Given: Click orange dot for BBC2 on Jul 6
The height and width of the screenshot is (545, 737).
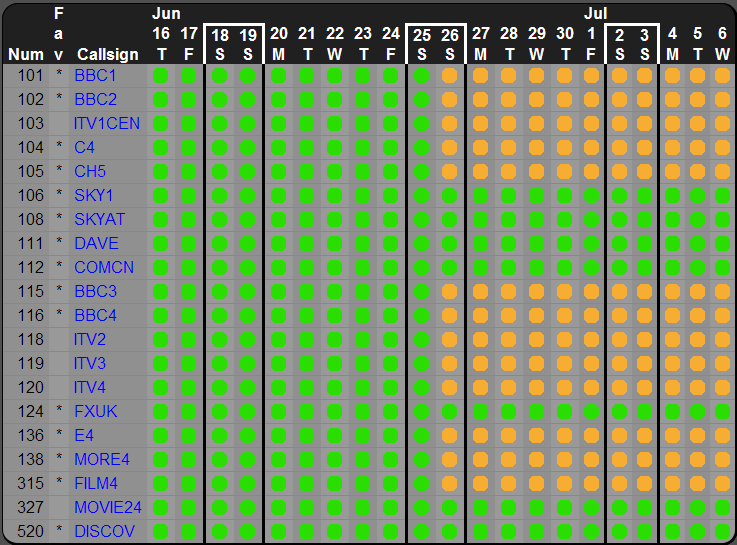Looking at the screenshot, I should coord(722,100).
